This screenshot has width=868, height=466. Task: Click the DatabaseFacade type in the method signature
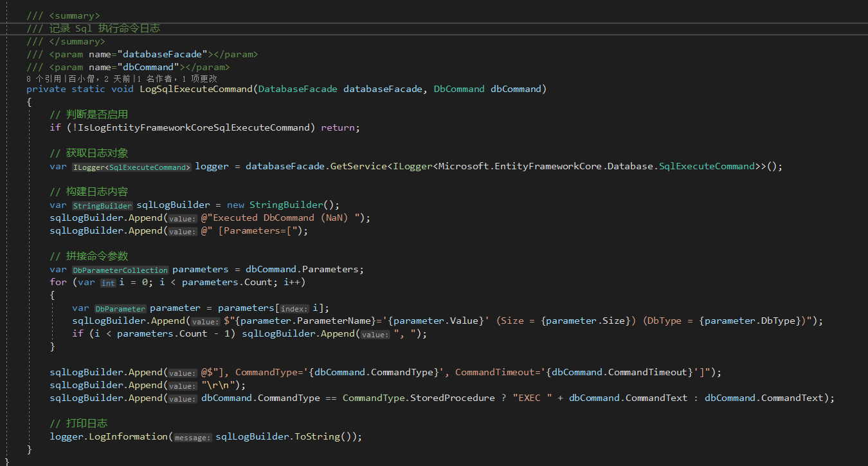[298, 89]
